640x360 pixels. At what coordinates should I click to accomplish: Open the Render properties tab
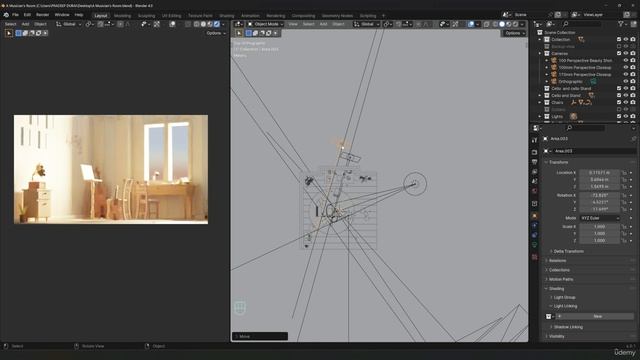point(535,152)
